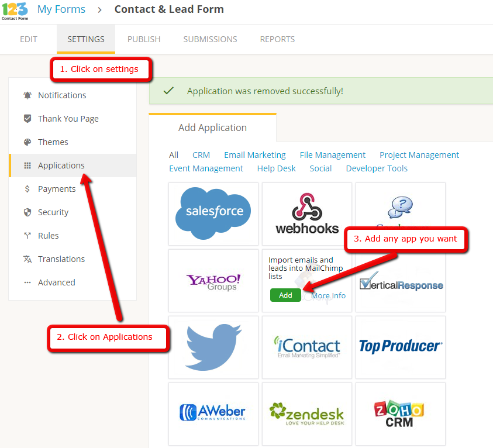Filter by Help Desk category
Screen dimensions: 493x448
click(x=277, y=168)
